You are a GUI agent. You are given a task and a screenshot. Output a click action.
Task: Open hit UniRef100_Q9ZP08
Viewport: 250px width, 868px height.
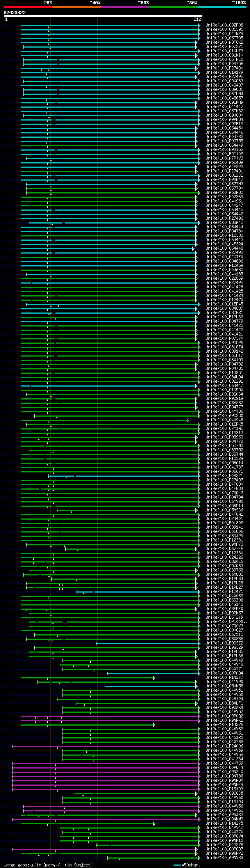click(224, 25)
